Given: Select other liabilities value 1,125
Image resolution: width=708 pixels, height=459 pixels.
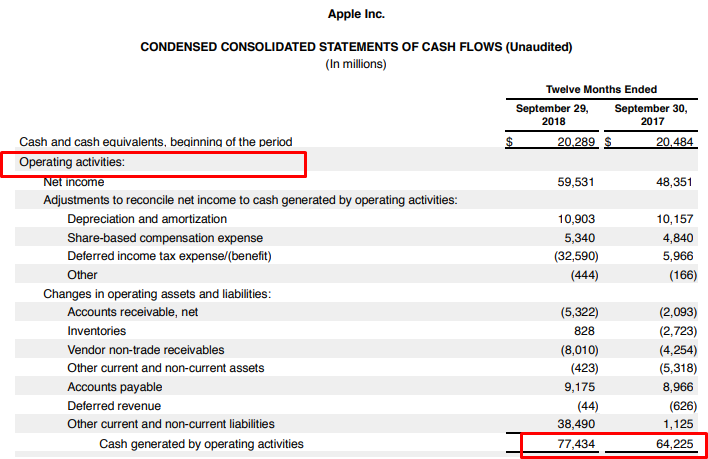Looking at the screenshot, I should (x=678, y=424).
